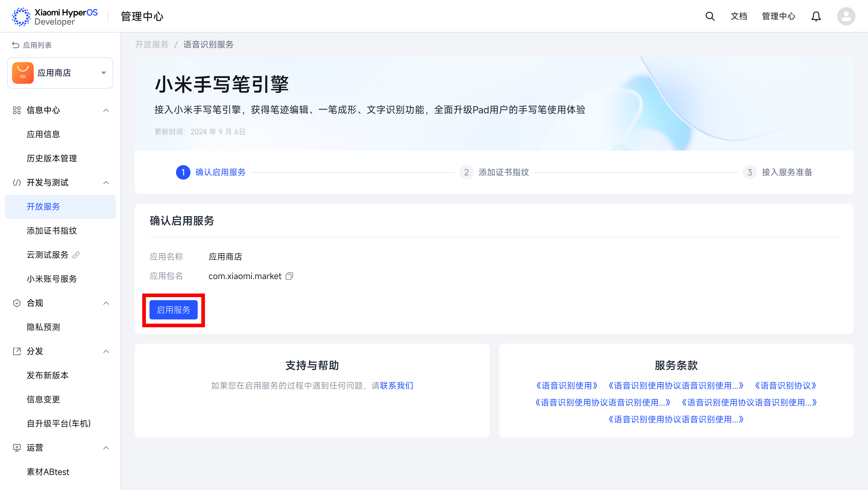Viewport: 868px width, 490px height.
Task: Click the back arrow next to 应用列表
Action: point(15,45)
